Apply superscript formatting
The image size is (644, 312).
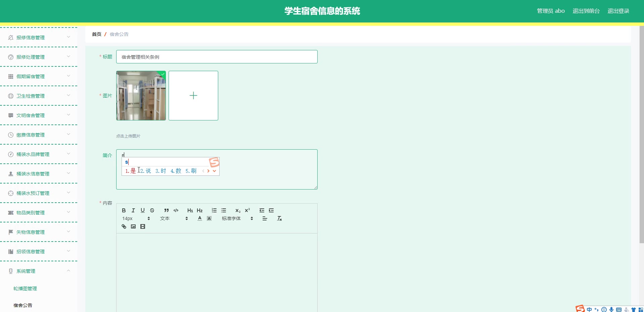click(x=247, y=210)
